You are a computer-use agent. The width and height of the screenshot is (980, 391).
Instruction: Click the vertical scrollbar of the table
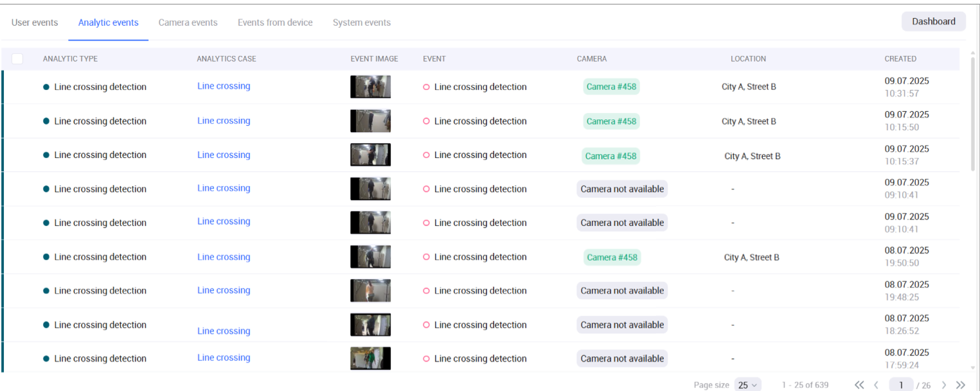tap(972, 116)
